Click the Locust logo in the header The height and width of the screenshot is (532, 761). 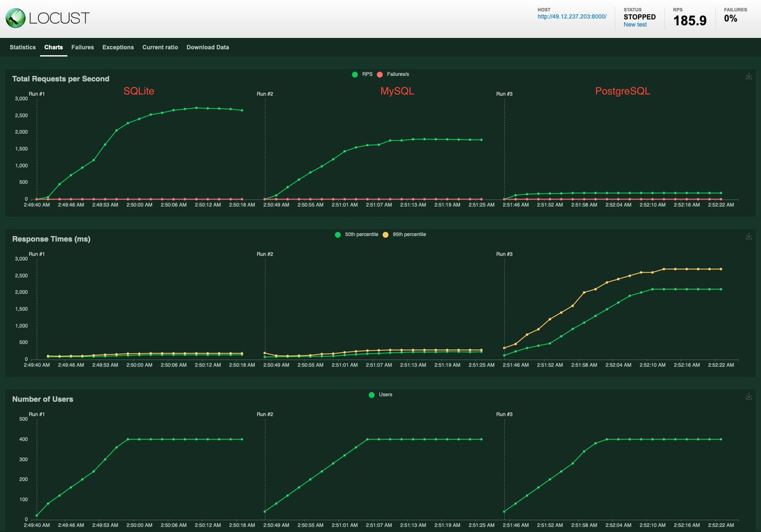click(x=48, y=18)
